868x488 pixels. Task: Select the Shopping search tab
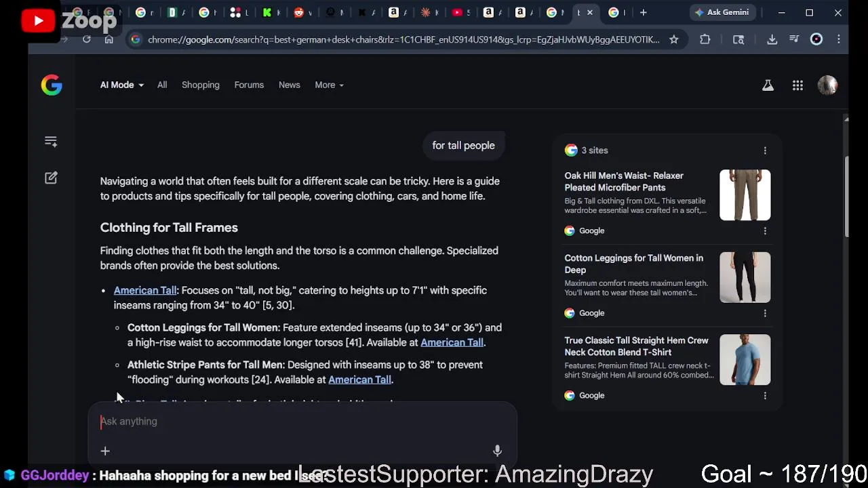point(201,85)
